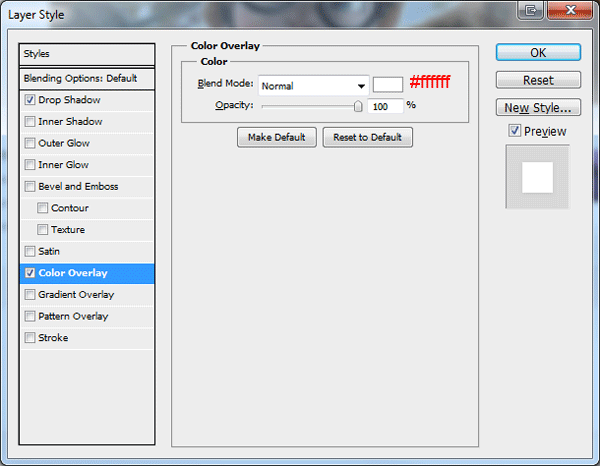Enable the Stroke checkbox
This screenshot has height=466, width=600.
(x=30, y=338)
